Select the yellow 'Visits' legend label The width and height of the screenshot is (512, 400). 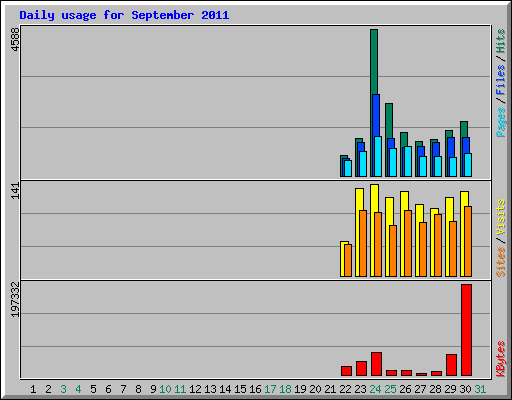500,217
